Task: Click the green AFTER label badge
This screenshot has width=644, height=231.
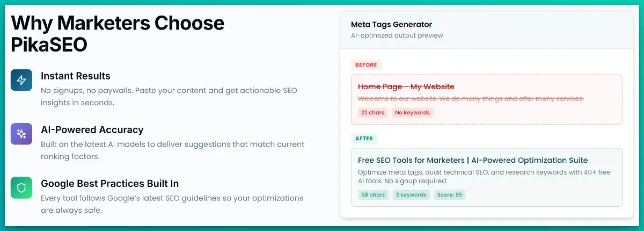Action: 364,138
